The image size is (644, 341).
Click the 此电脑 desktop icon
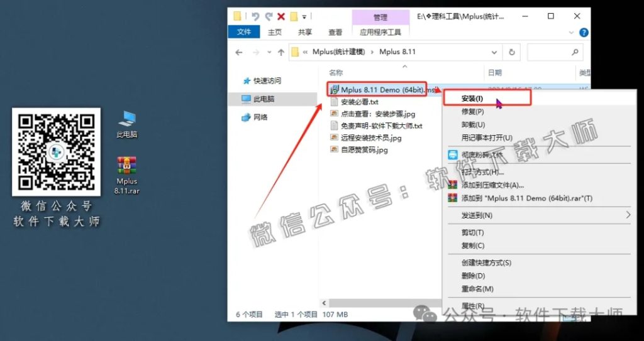(126, 125)
